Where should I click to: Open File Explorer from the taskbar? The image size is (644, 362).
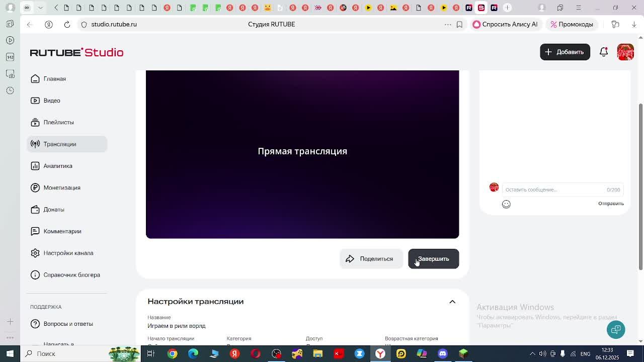[317, 353]
